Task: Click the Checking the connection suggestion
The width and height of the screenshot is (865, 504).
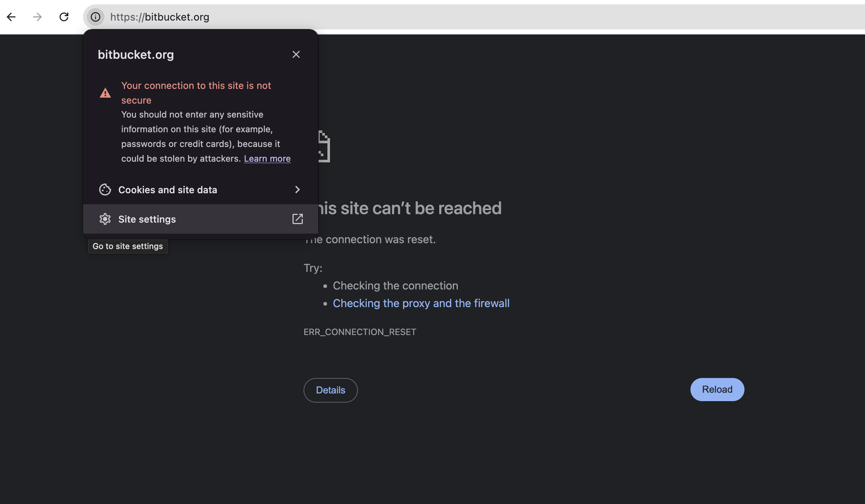Action: click(395, 286)
